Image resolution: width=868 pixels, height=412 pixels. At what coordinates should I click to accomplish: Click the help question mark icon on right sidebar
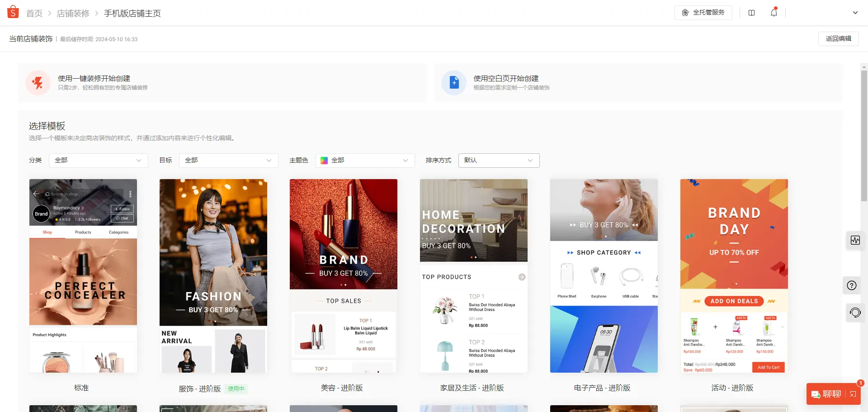click(x=852, y=285)
